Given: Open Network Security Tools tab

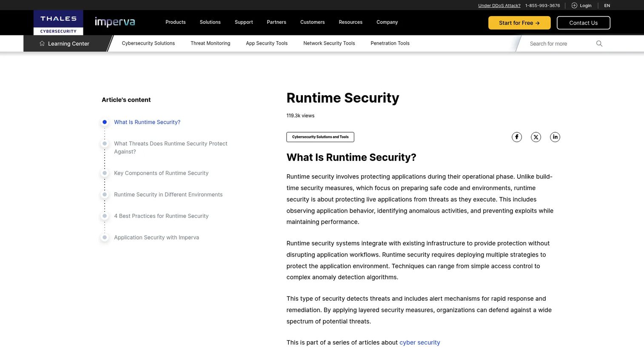Looking at the screenshot, I should (329, 43).
